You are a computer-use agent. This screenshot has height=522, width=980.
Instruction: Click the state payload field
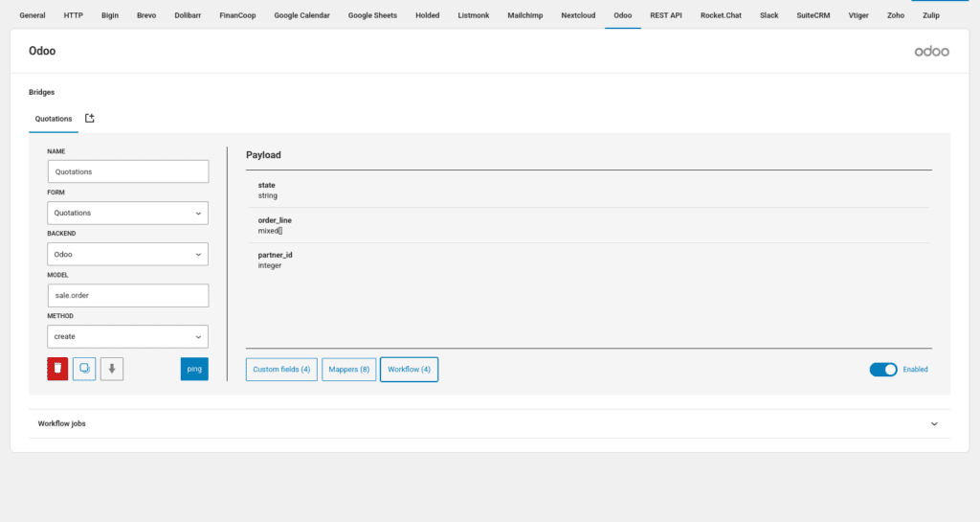click(x=588, y=190)
